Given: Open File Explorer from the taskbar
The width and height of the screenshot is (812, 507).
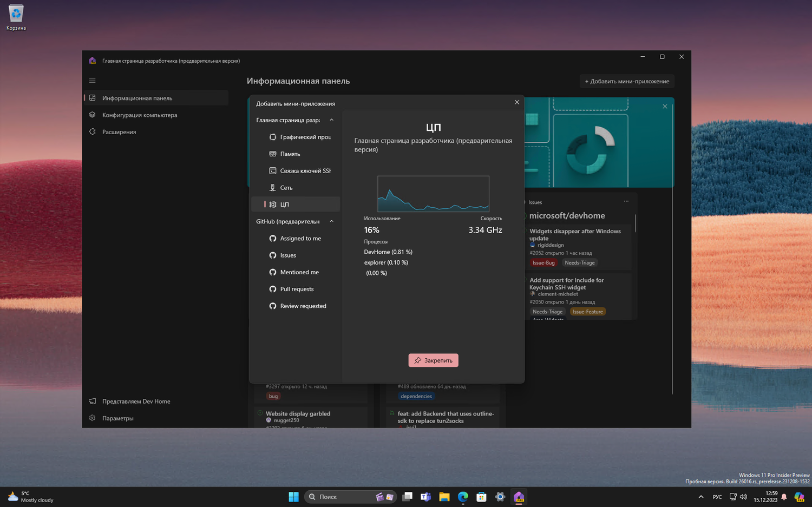Looking at the screenshot, I should [x=444, y=497].
